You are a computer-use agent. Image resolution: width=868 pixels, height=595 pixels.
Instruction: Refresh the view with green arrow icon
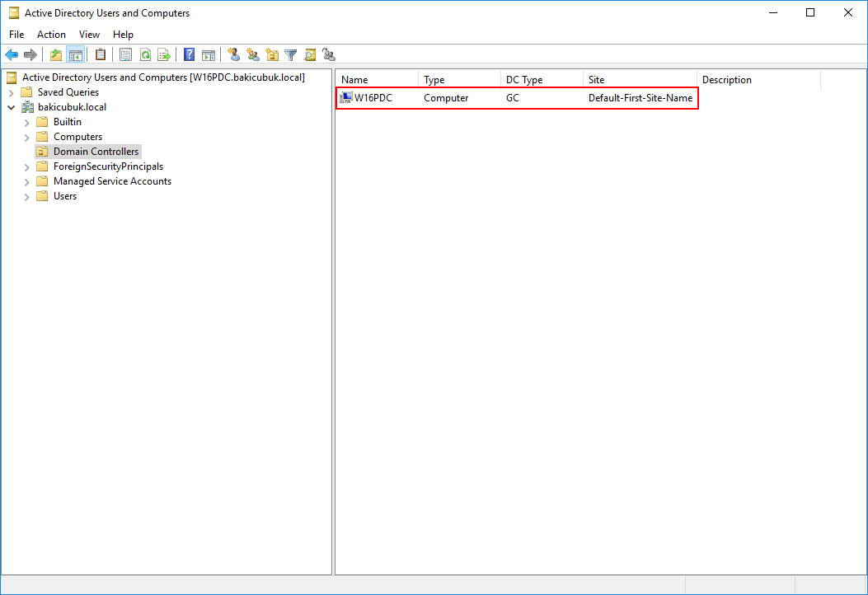pyautogui.click(x=145, y=54)
